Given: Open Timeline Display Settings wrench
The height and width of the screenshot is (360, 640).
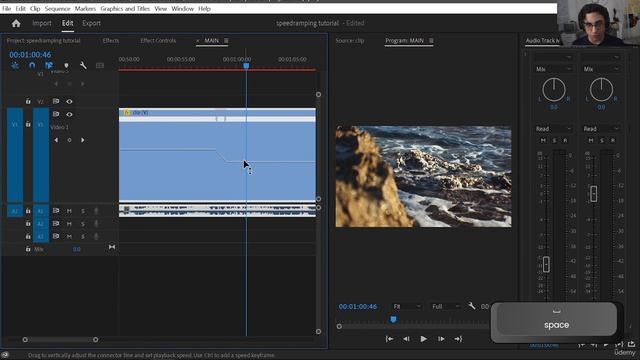Looking at the screenshot, I should (x=83, y=65).
